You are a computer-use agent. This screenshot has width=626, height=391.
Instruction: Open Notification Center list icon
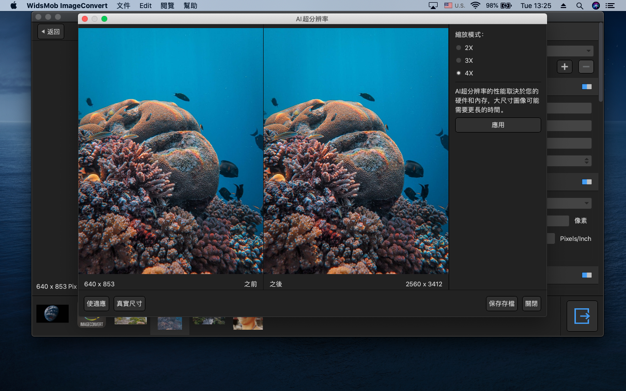(610, 6)
